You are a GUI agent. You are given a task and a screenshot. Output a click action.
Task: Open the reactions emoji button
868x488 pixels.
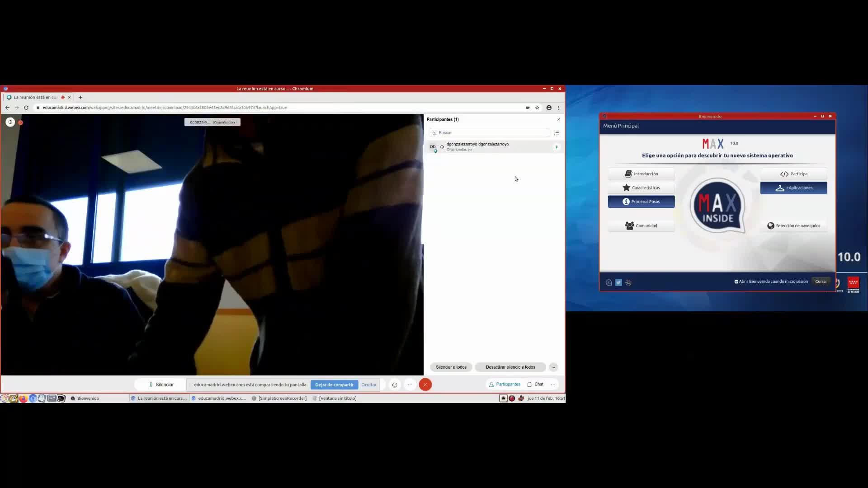[395, 385]
